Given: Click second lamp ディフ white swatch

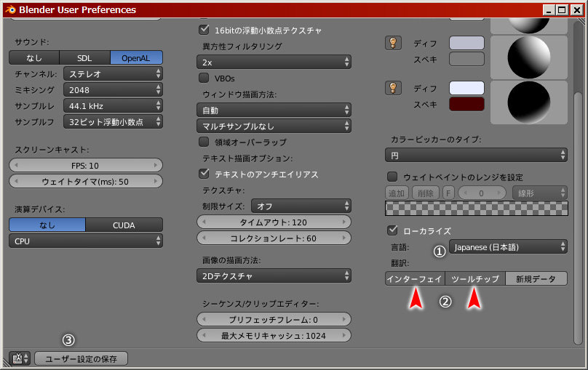Looking at the screenshot, I should click(x=467, y=88).
